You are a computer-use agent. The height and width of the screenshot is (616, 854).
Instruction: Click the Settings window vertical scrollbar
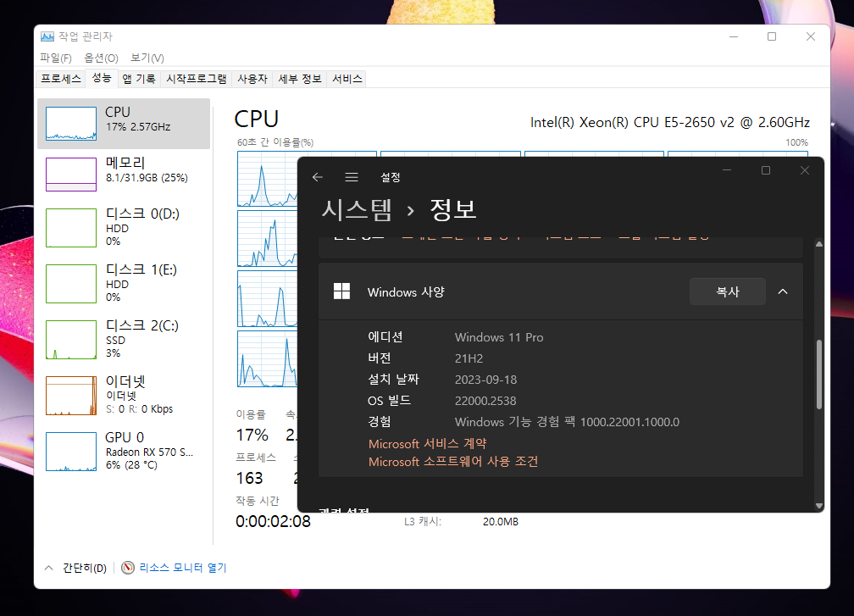tap(818, 375)
